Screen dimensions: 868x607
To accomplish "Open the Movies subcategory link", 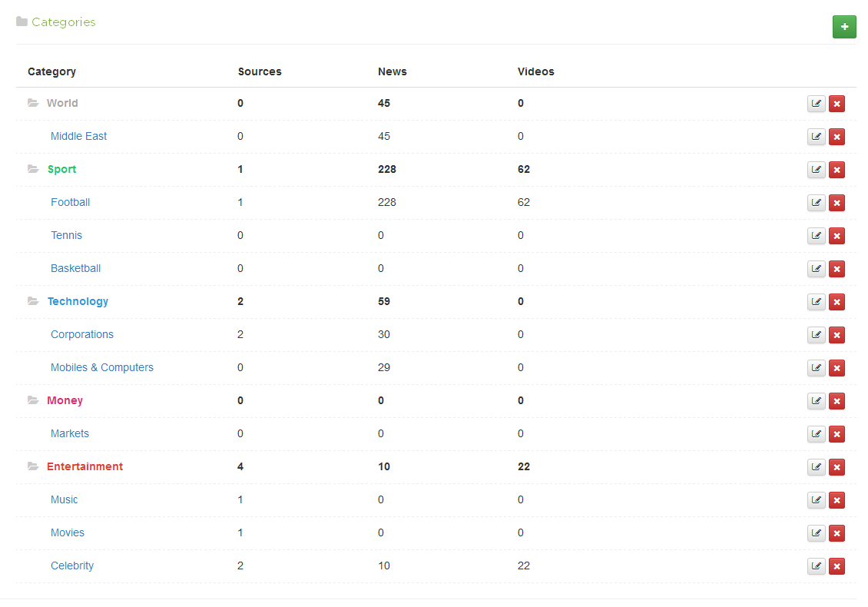I will click(68, 532).
